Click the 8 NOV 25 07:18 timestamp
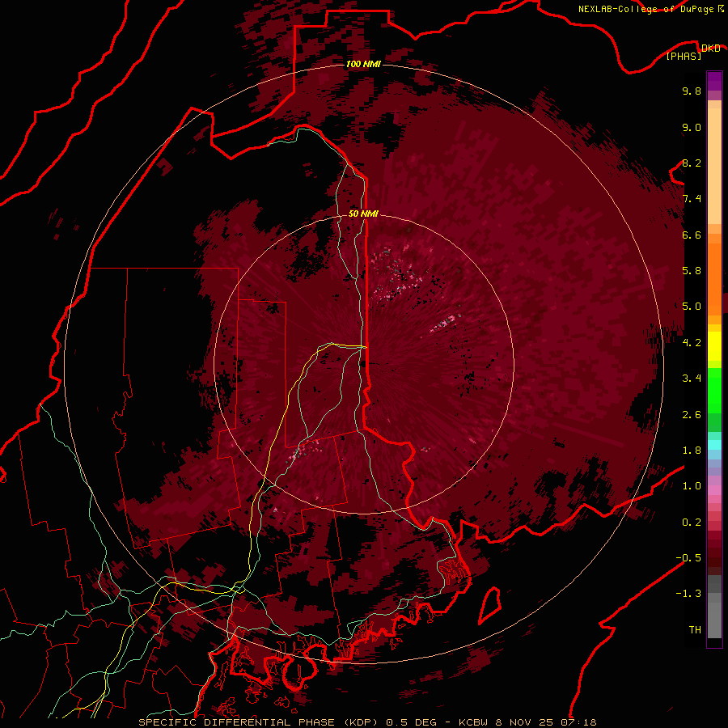This screenshot has width=728, height=728. [547, 722]
